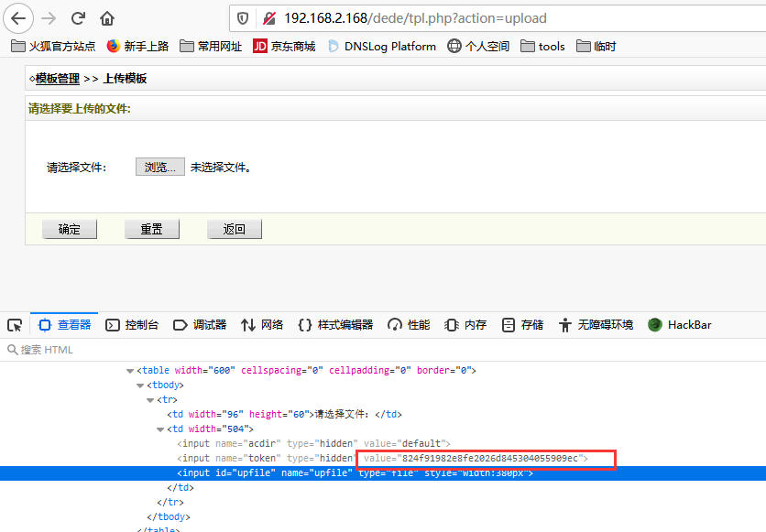
Task: Select the input name="acdir" line
Action: [x=313, y=444]
